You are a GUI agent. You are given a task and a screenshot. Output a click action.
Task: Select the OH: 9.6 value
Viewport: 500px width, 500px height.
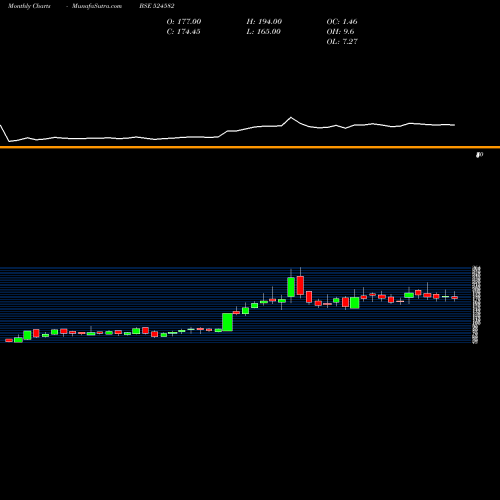point(340,32)
